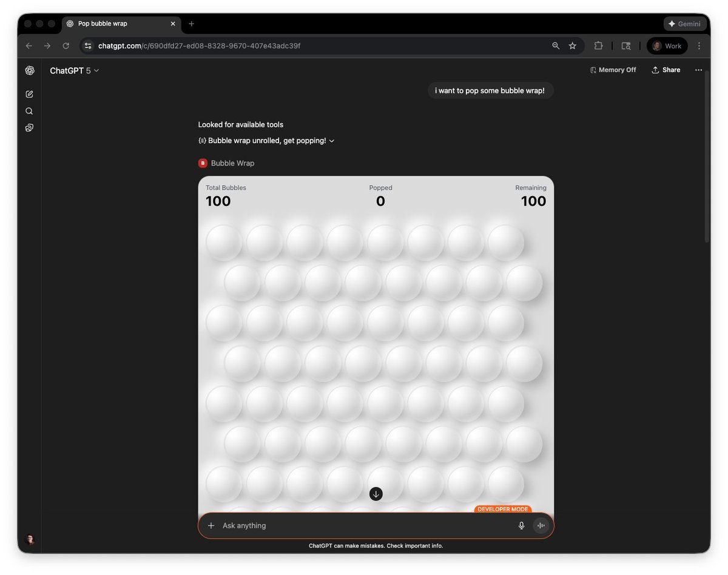Open the user profile avatar in the sidebar
The image size is (728, 575).
coord(30,539)
